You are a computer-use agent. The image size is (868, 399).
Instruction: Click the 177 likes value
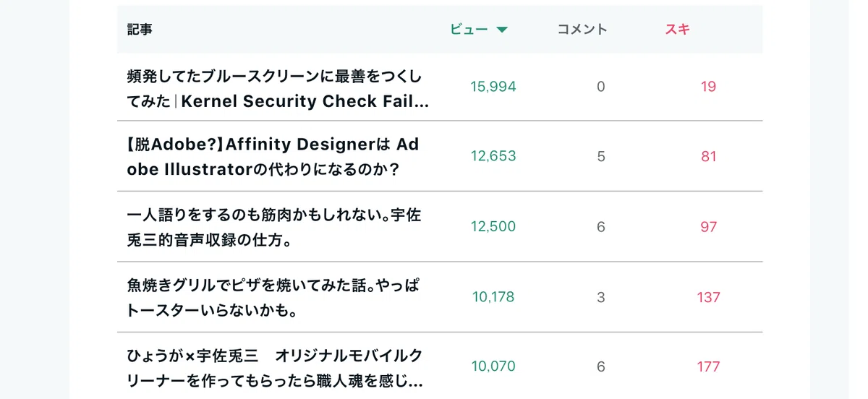pyautogui.click(x=708, y=366)
